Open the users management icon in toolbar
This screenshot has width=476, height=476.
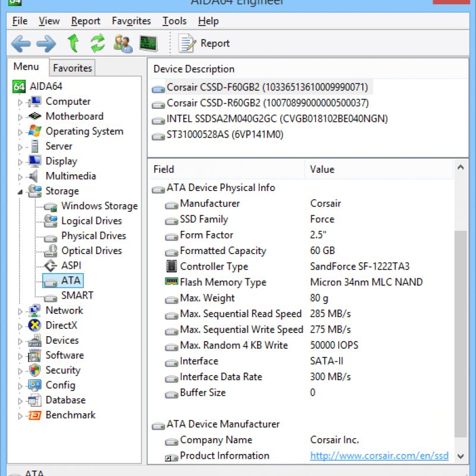[x=123, y=43]
